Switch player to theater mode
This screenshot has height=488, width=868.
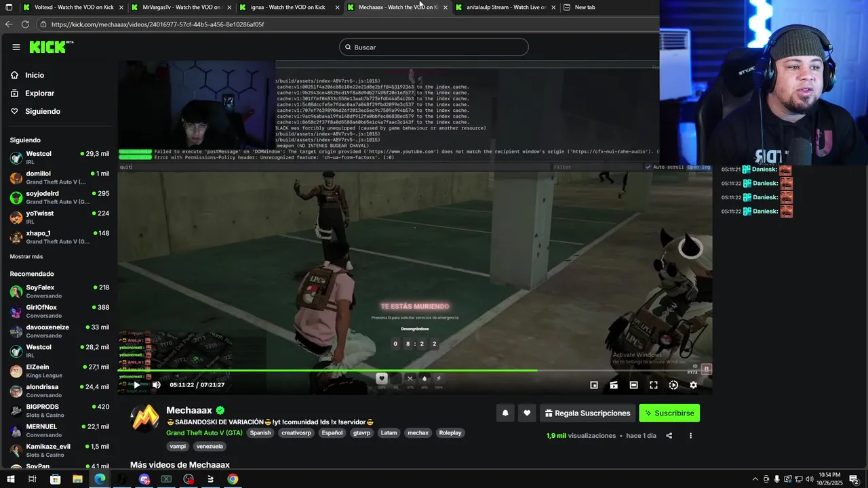point(633,385)
